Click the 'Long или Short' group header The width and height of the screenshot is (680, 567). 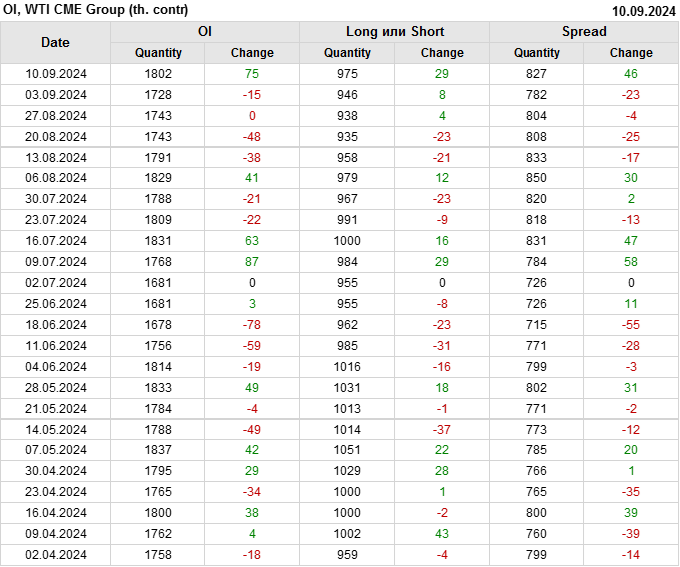tap(394, 31)
